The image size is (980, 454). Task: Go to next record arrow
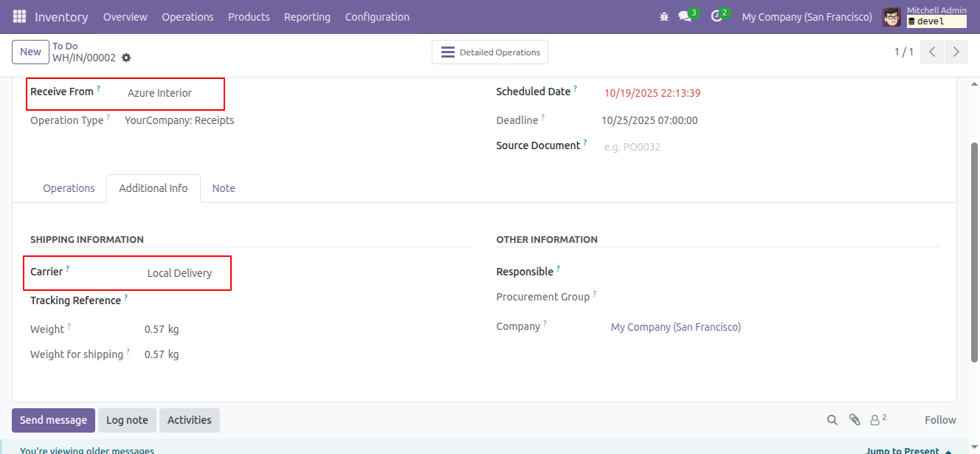coord(956,52)
